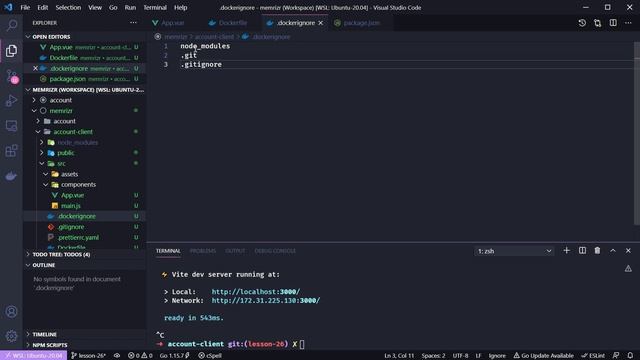Select .prettierrc.yaml in the file tree
This screenshot has width=640, height=360.
pyautogui.click(x=78, y=237)
